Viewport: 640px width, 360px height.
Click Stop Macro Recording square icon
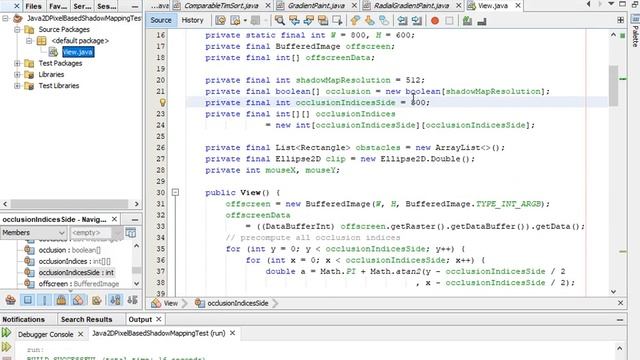(449, 20)
